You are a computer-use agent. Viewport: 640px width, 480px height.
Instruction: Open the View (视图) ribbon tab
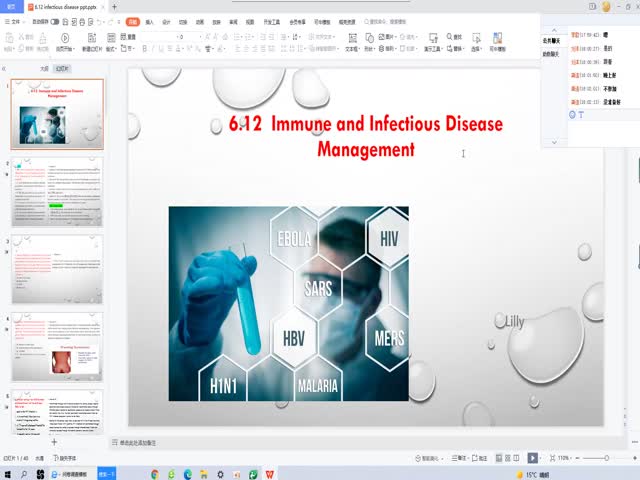[250, 22]
